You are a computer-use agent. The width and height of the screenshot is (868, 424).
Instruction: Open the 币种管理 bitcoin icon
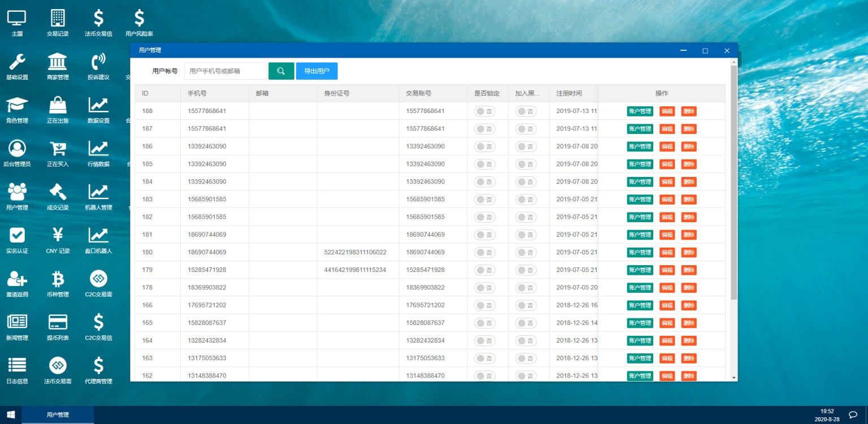(x=58, y=279)
